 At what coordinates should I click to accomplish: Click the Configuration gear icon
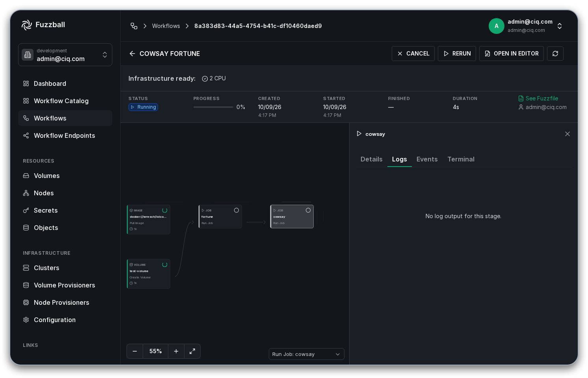[26, 320]
